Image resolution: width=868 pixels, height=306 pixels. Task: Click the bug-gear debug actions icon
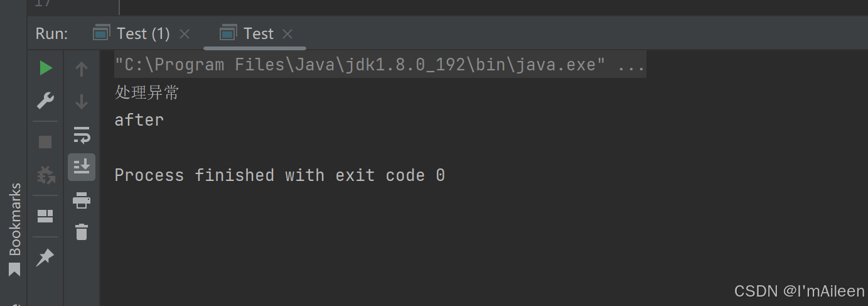click(45, 175)
